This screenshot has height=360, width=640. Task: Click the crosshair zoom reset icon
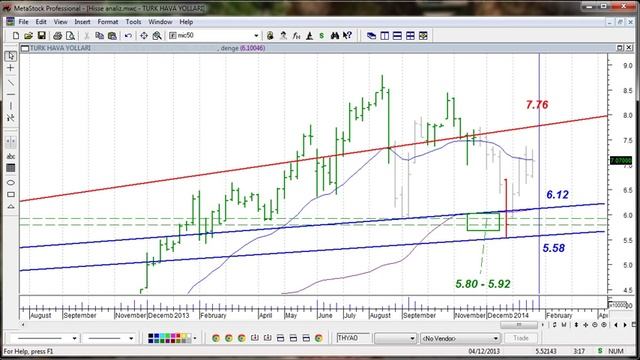pos(144,36)
